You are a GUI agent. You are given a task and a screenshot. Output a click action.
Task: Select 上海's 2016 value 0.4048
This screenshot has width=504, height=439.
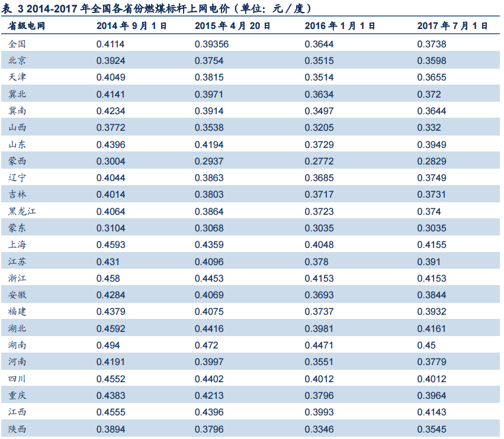[319, 244]
